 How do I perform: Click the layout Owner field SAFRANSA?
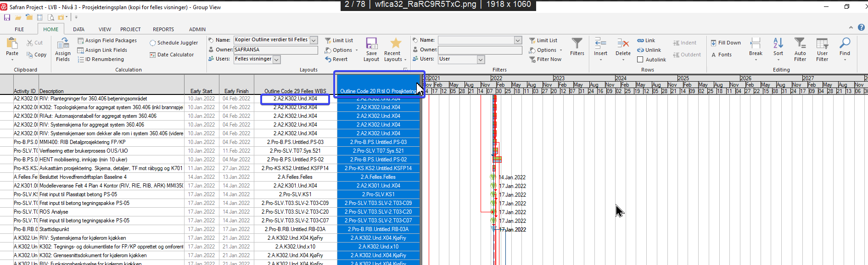click(275, 50)
